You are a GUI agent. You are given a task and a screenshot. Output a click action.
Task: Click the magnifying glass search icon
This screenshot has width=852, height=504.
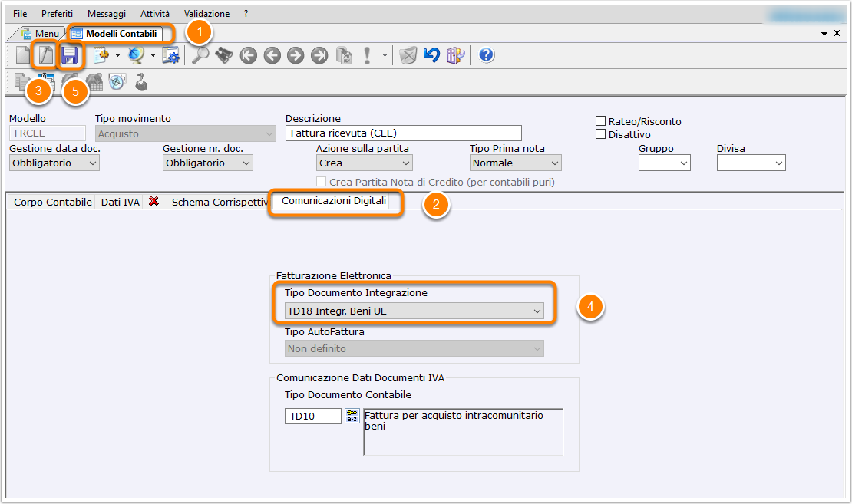point(200,55)
